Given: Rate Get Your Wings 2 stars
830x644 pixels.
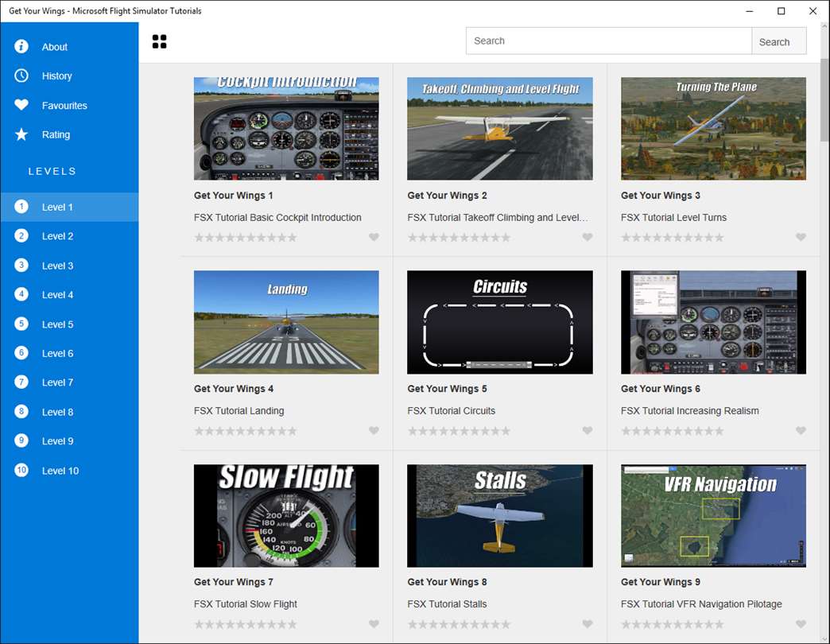Looking at the screenshot, I should 459,238.
